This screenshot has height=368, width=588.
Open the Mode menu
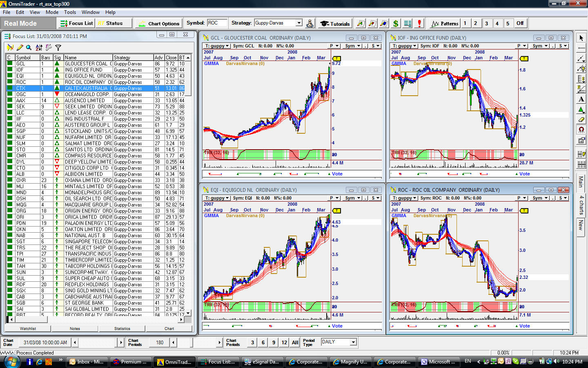[x=52, y=12]
